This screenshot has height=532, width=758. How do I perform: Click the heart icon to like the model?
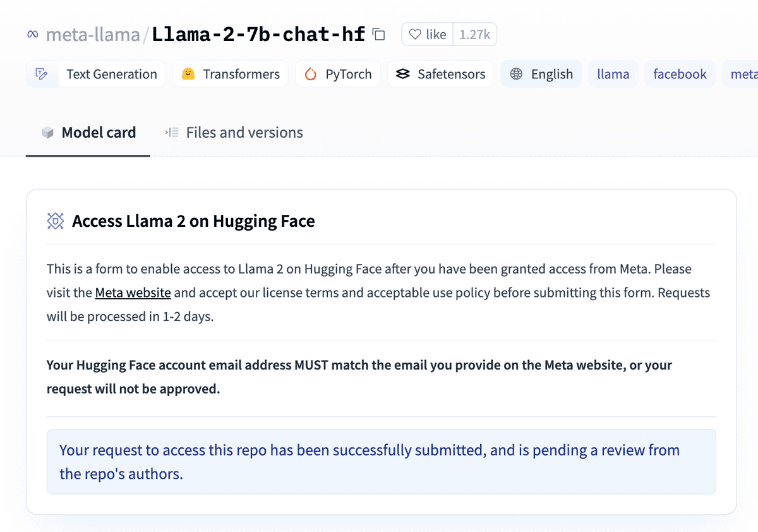pos(416,34)
